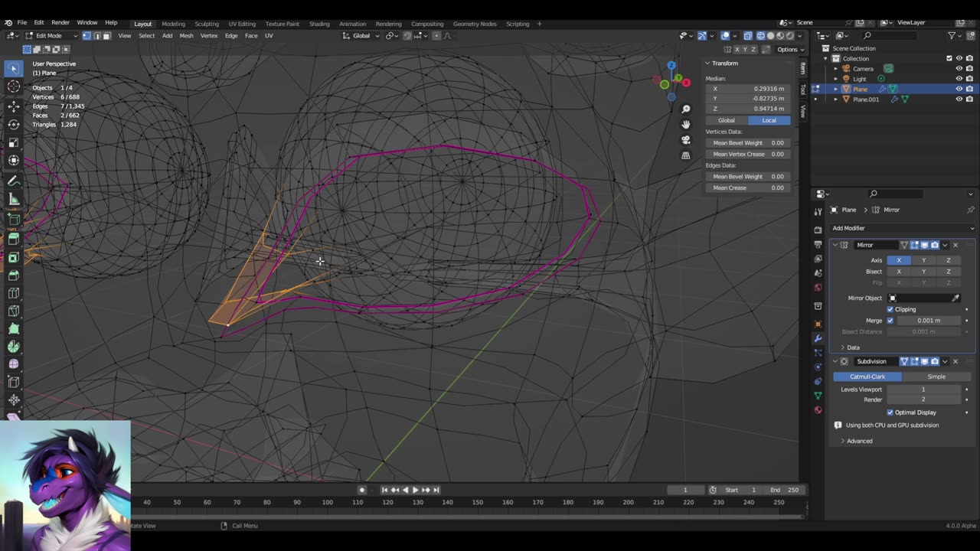Jump to the timeline start frame
980x551 pixels.
[384, 490]
